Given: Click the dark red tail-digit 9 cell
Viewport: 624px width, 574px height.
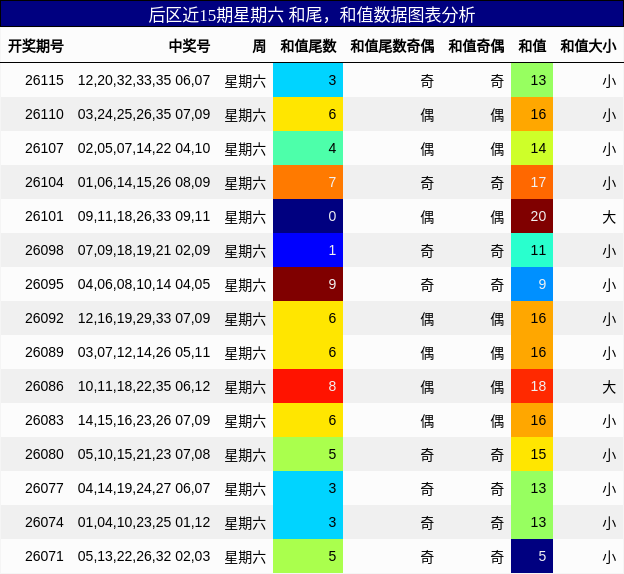Looking at the screenshot, I should pyautogui.click(x=308, y=284).
